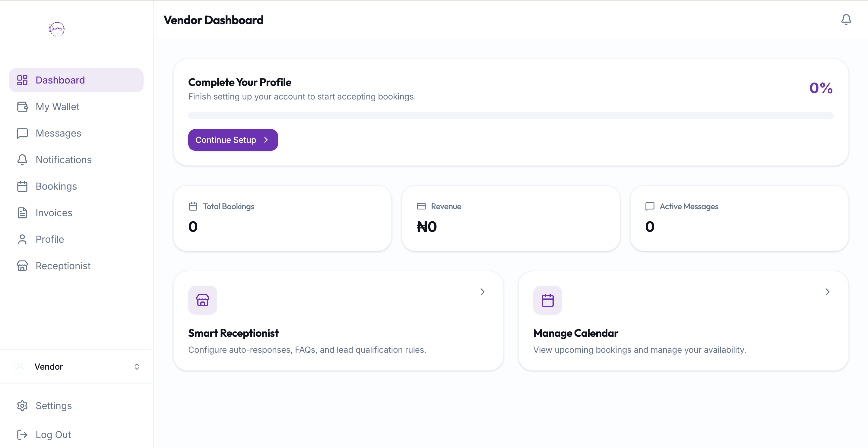Click the document icon beside Invoices

(22, 213)
